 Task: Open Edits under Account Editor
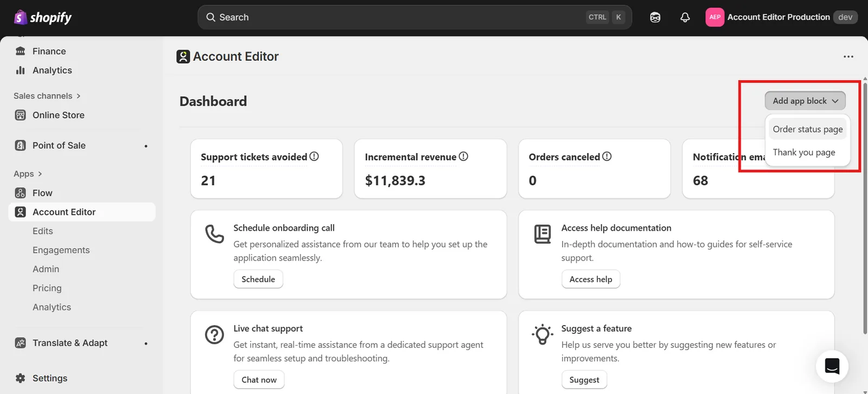pyautogui.click(x=43, y=231)
